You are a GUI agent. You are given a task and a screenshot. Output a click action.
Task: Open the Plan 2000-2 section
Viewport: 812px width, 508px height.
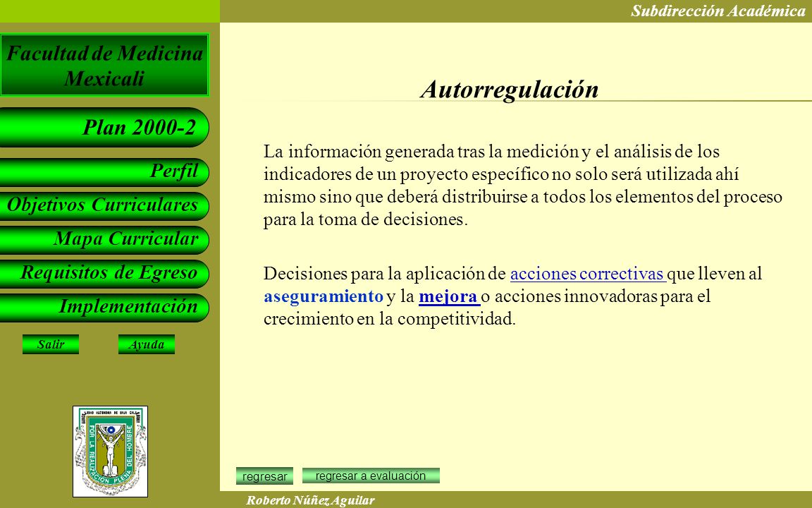pyautogui.click(x=104, y=128)
